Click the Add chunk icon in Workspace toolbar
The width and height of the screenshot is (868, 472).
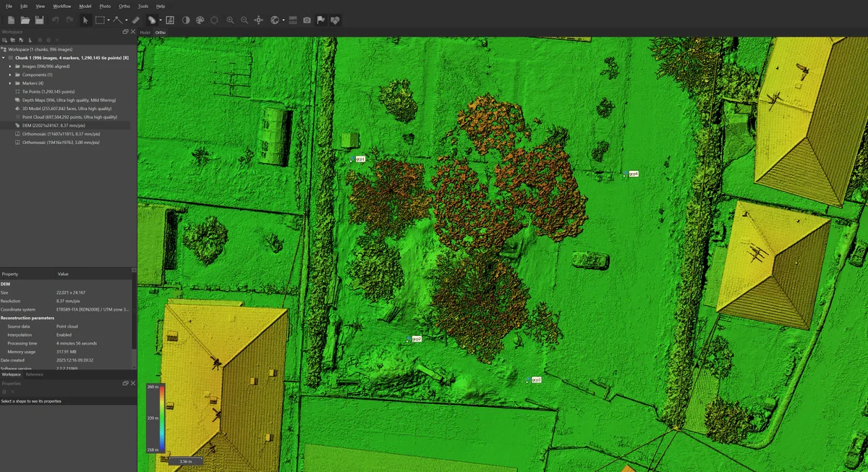(4, 40)
